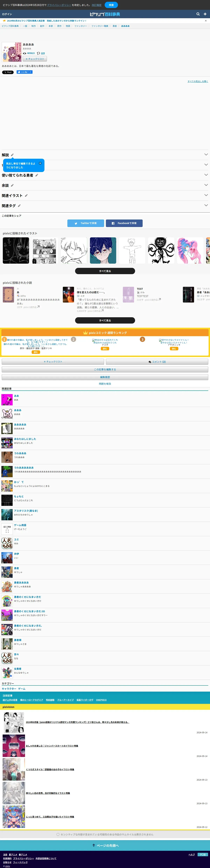Open related article 女勇者
210x868 pixels.
click(x=17, y=668)
